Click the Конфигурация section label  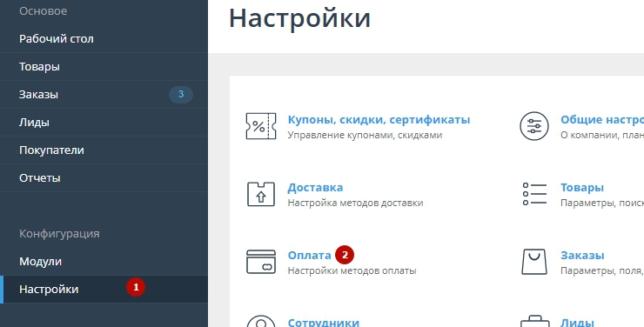tap(59, 234)
